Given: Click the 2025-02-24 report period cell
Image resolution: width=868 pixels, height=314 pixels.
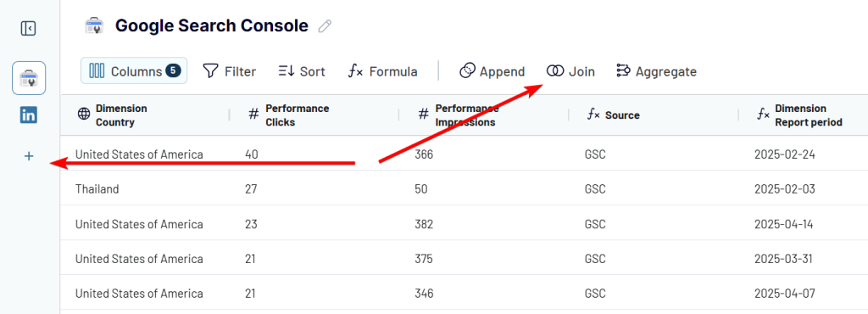Looking at the screenshot, I should tap(785, 154).
